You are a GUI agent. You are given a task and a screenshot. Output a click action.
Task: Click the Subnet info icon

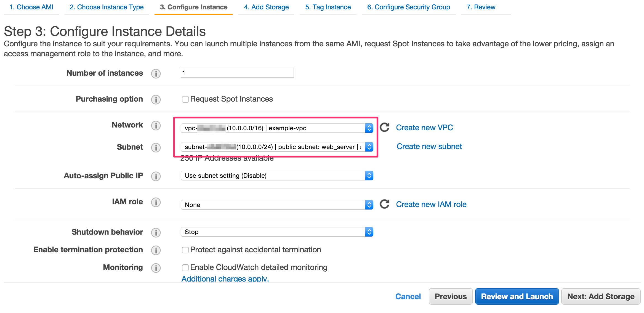coord(156,148)
